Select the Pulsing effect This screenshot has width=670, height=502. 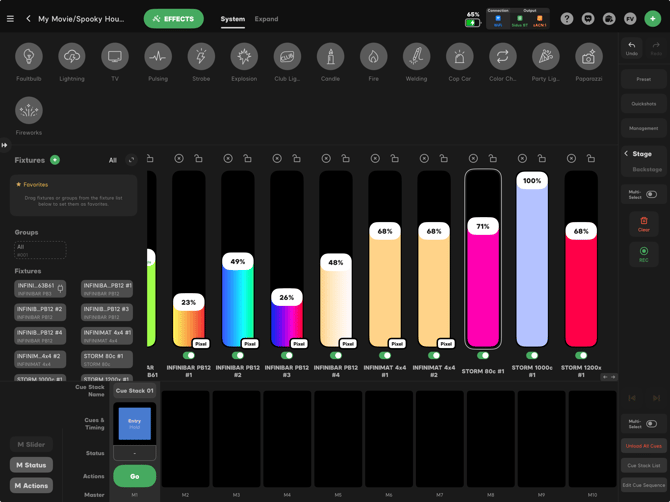(158, 56)
